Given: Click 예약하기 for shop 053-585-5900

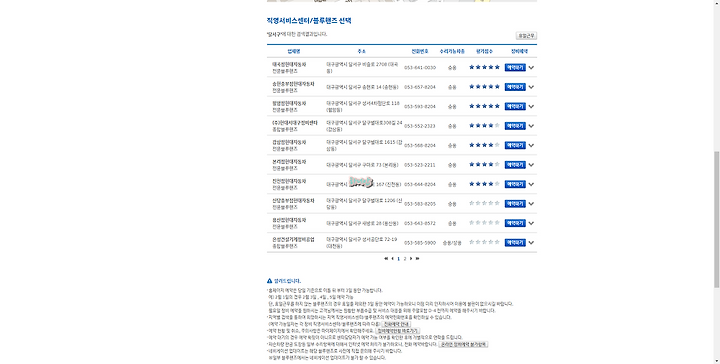Looking at the screenshot, I should [x=515, y=242].
